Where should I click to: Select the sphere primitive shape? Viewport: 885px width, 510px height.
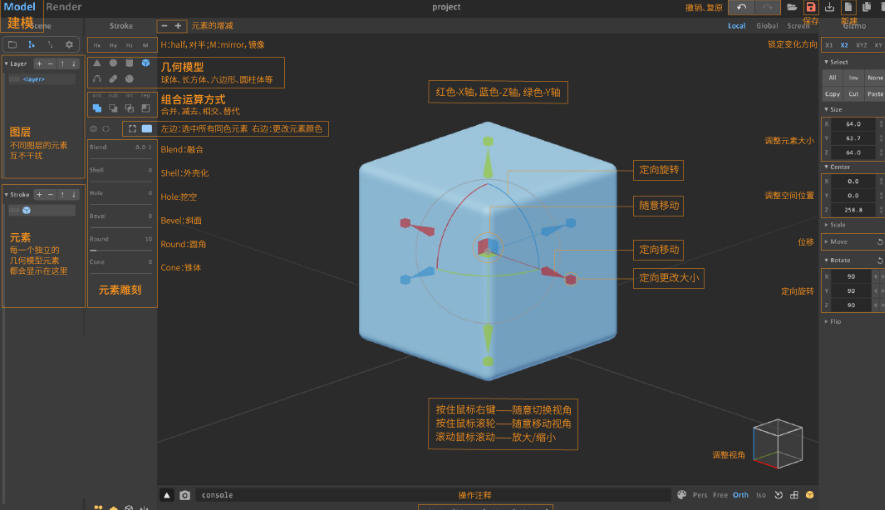coord(113,63)
